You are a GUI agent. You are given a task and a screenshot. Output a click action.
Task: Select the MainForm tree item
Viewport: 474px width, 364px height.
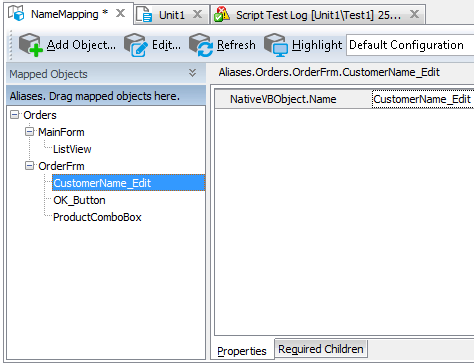61,132
